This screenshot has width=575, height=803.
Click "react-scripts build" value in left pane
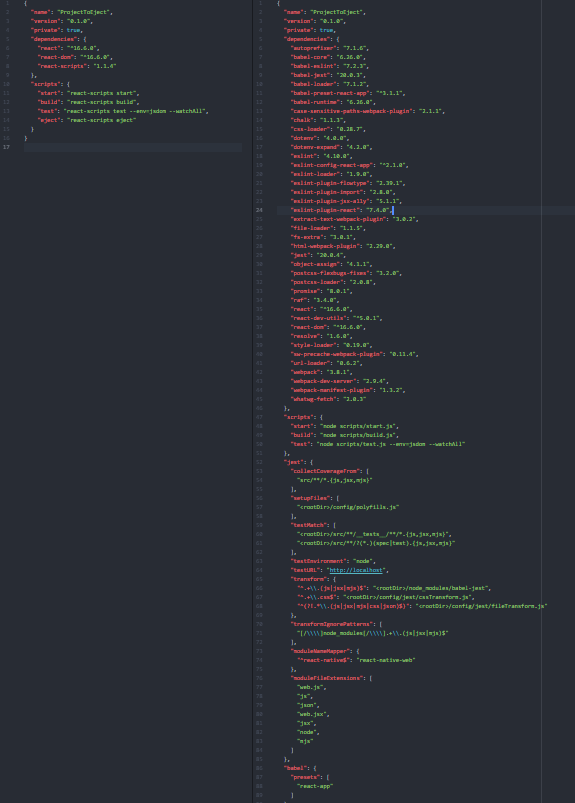[x=101, y=102]
